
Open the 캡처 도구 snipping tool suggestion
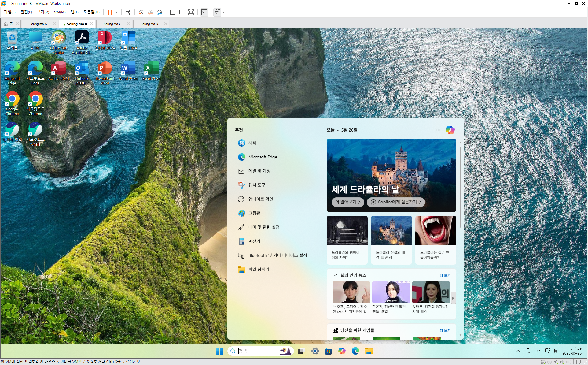point(257,185)
